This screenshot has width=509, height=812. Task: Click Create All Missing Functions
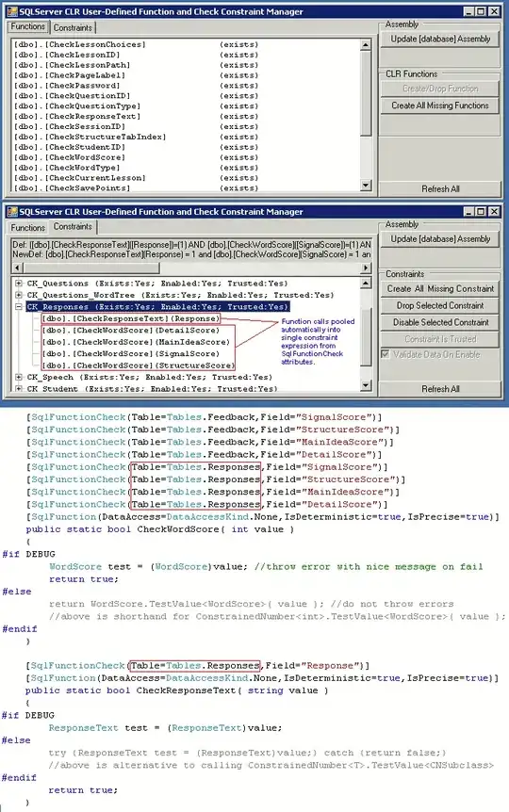pos(439,106)
